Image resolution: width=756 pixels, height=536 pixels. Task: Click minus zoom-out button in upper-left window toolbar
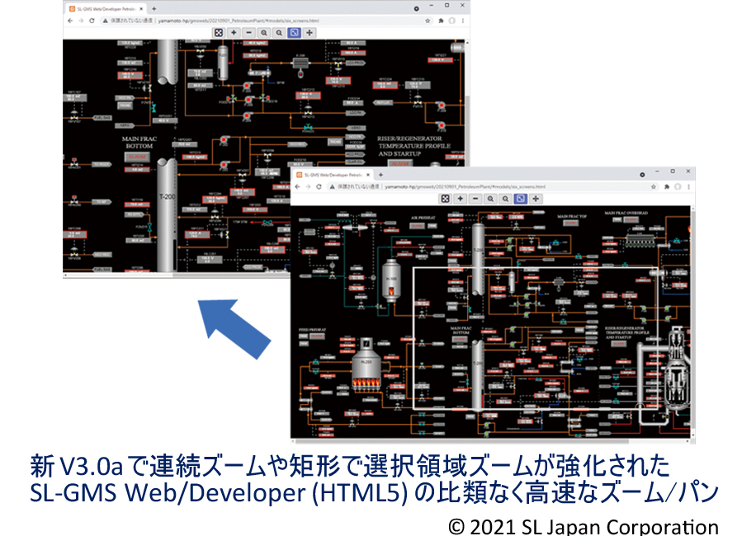(248, 32)
